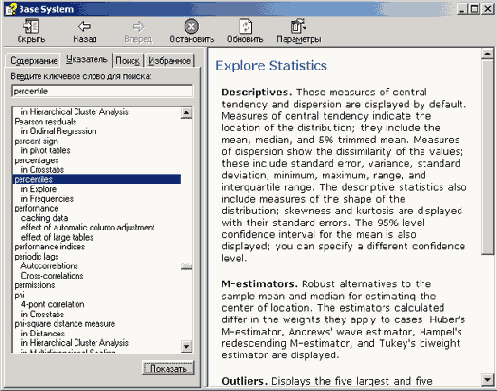Go back with the Назад arrow icon
The image size is (497, 391).
point(84,26)
